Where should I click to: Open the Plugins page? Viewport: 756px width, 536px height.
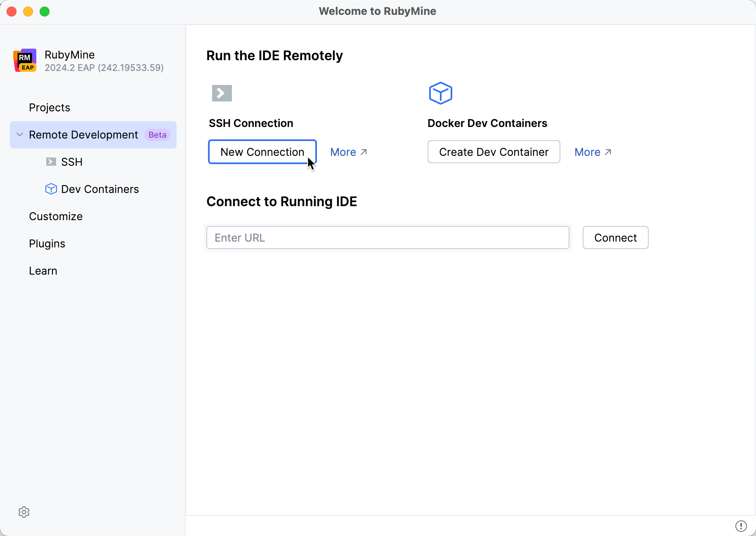coord(47,243)
